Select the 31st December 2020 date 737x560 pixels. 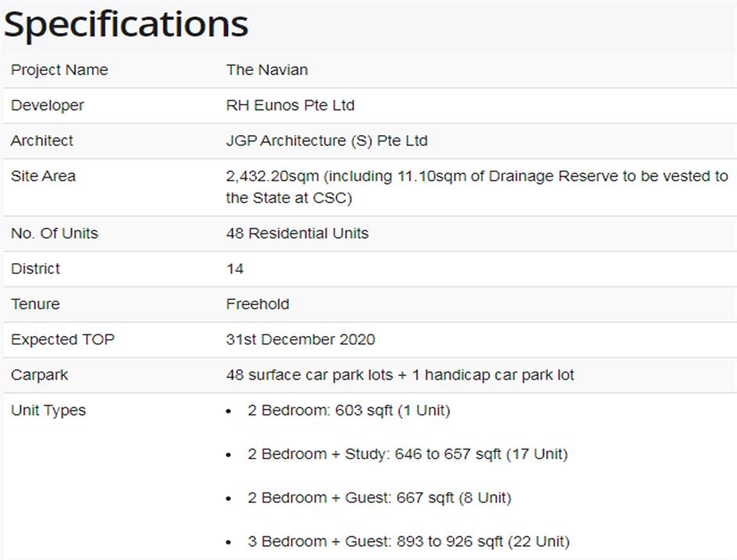tap(300, 339)
